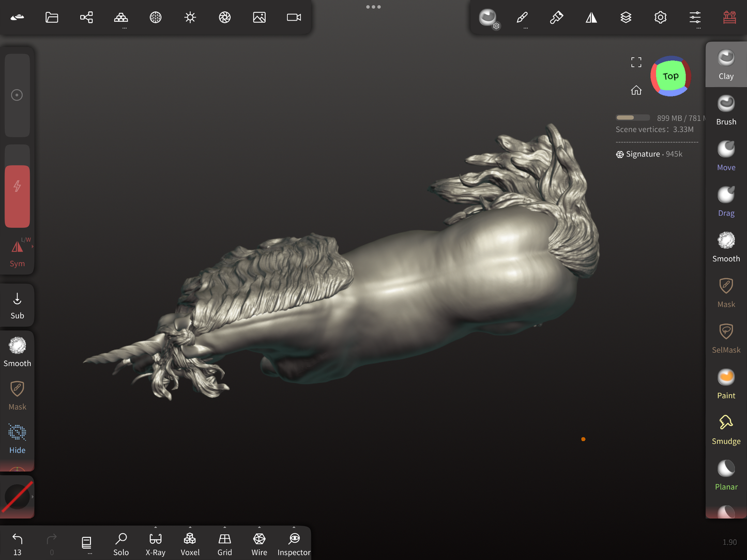This screenshot has width=747, height=560.
Task: Pick the Planar brush tool
Action: 726,475
